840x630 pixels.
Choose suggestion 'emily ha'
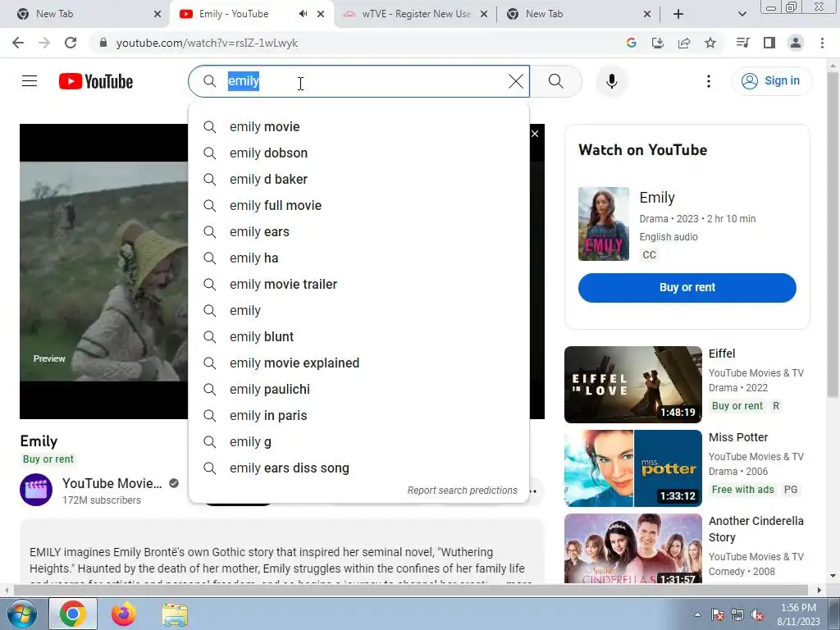[x=358, y=258]
